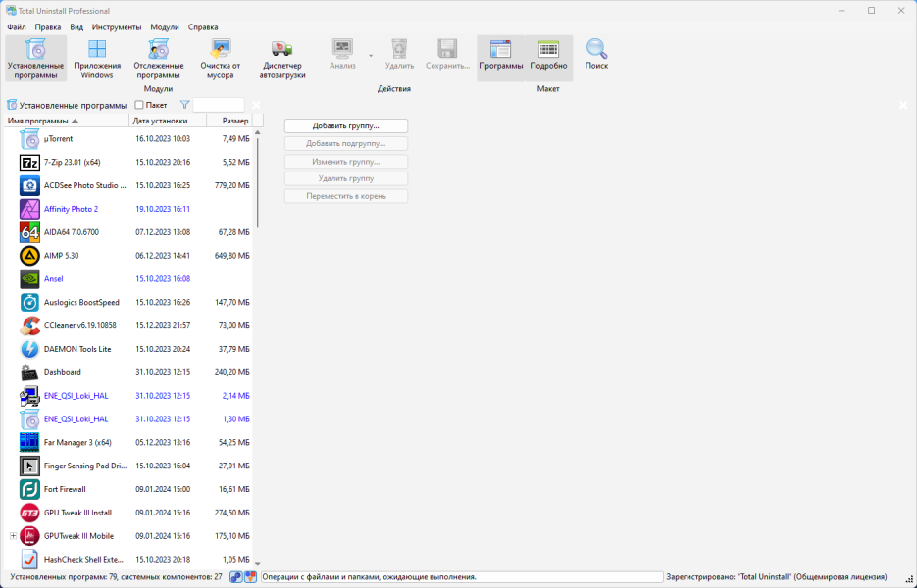
Task: Open the Installed Programs module
Action: pyautogui.click(x=35, y=59)
